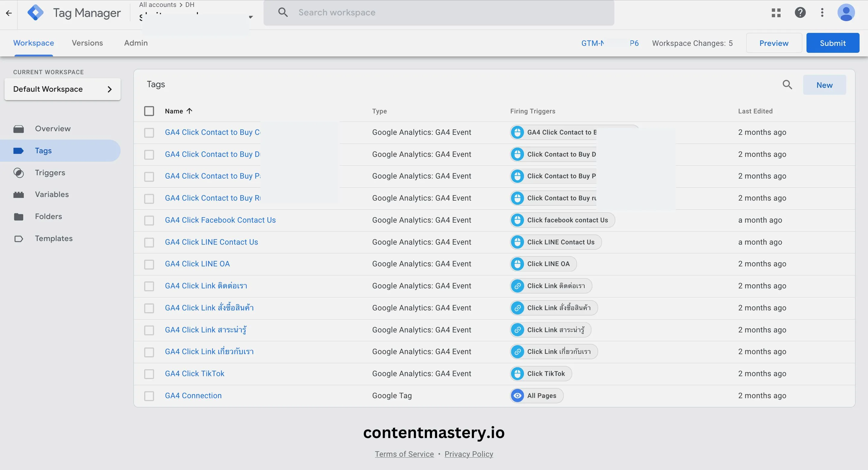The height and width of the screenshot is (470, 868).
Task: Click the link icon for Click Link สั่งซื้อสินค้า
Action: (517, 308)
